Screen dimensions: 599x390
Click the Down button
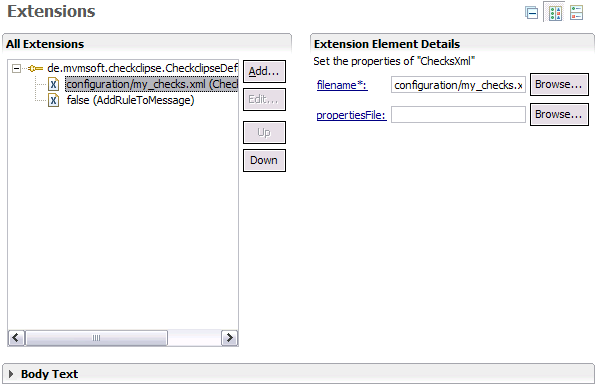point(264,160)
